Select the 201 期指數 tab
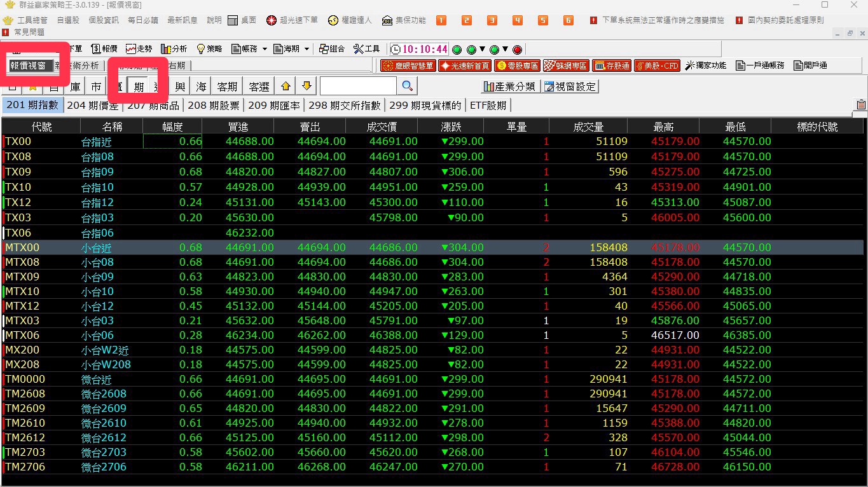868x487 pixels. point(32,106)
